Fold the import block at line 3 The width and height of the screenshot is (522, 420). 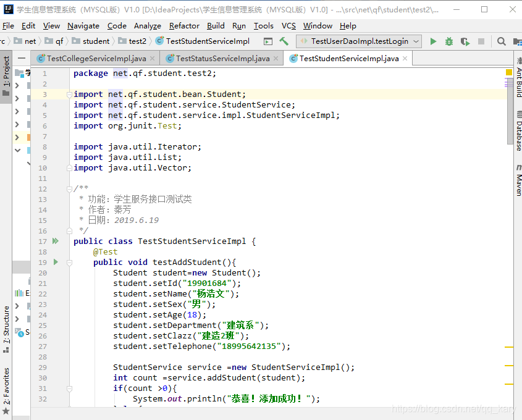[69, 95]
